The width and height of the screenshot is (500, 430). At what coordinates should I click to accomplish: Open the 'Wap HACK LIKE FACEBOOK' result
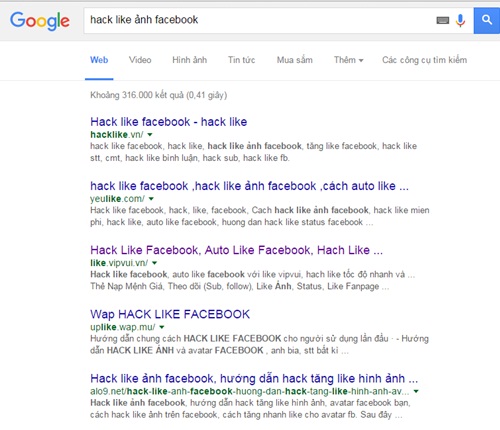pyautogui.click(x=170, y=314)
